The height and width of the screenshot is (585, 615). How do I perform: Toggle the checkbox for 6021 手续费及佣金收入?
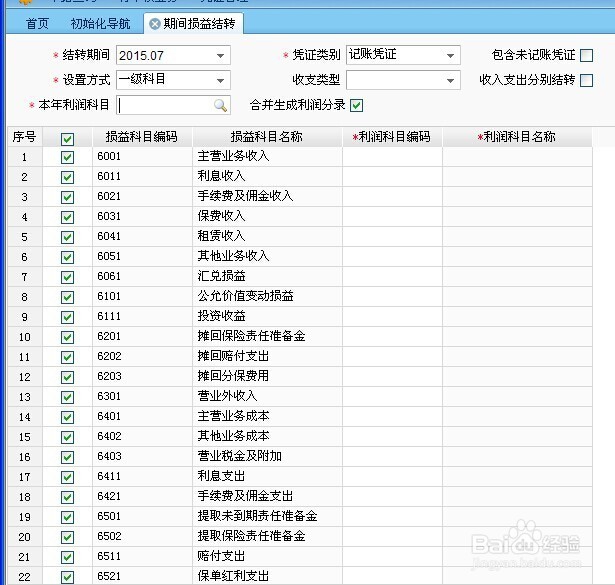point(67,197)
